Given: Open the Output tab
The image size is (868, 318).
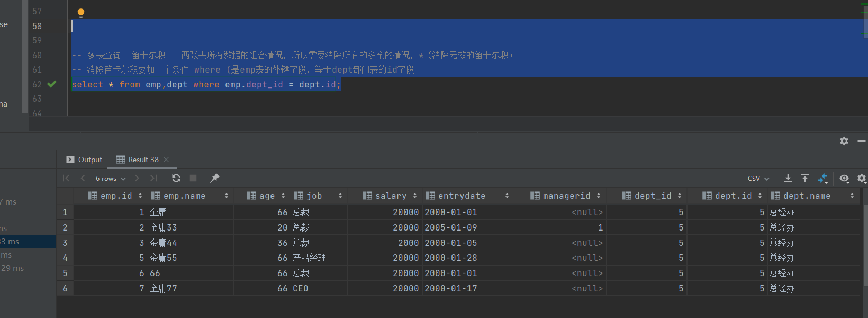Looking at the screenshot, I should click(x=84, y=160).
